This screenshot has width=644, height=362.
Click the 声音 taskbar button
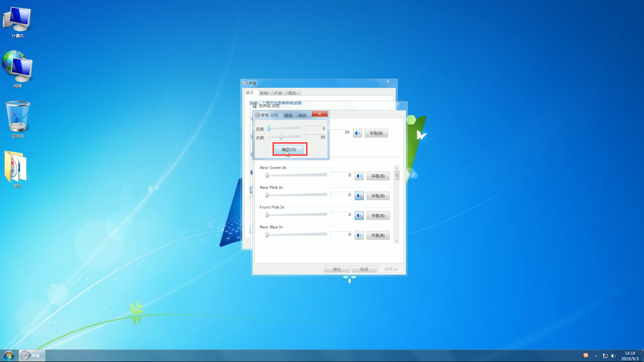pyautogui.click(x=32, y=356)
